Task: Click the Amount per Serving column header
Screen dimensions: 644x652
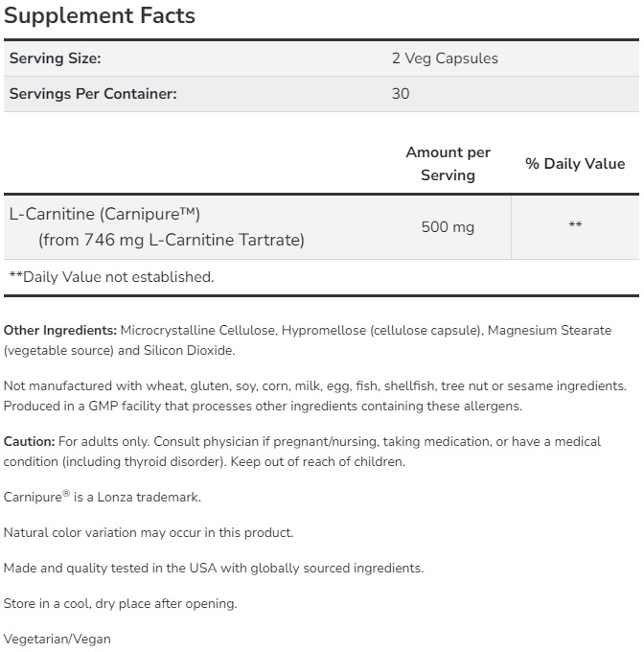Action: click(448, 164)
